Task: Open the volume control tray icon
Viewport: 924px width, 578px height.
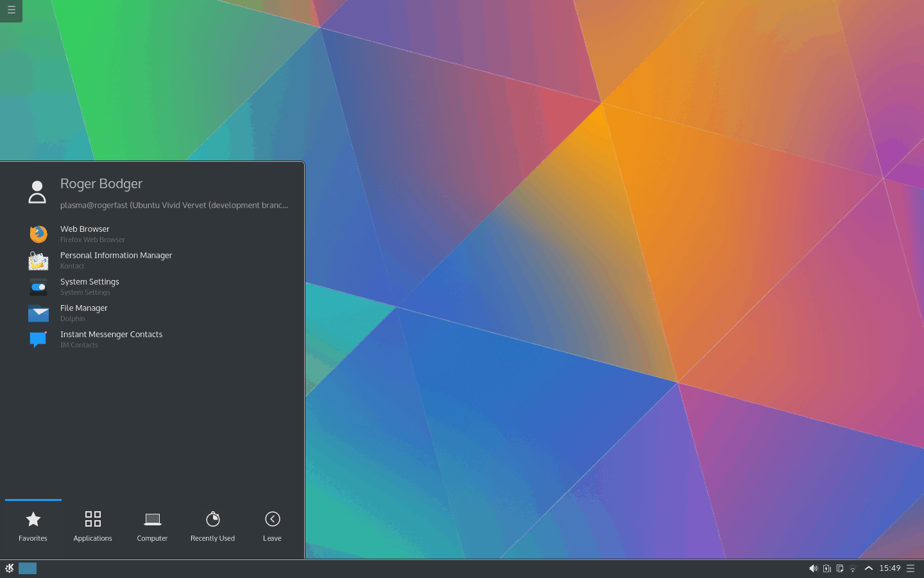Action: click(813, 568)
